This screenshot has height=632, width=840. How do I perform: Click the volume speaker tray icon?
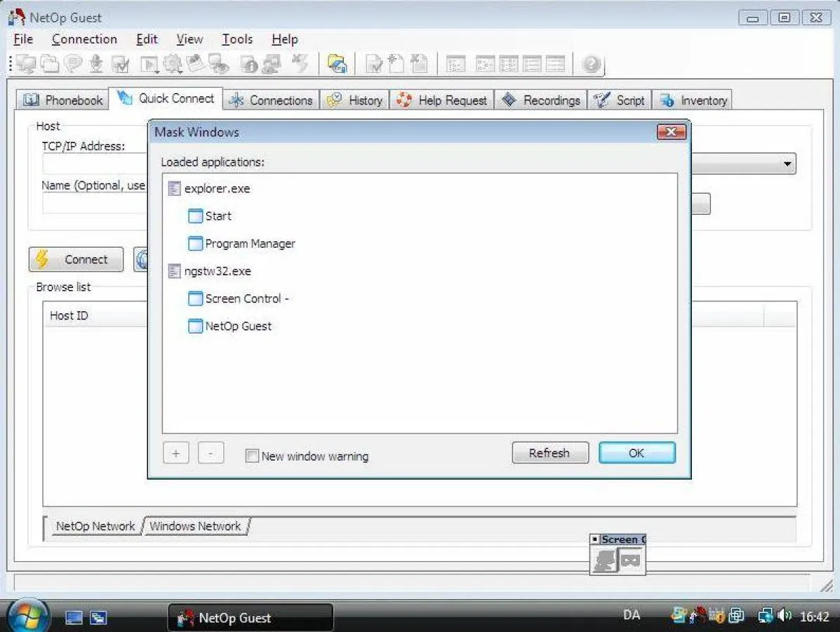coord(785,617)
